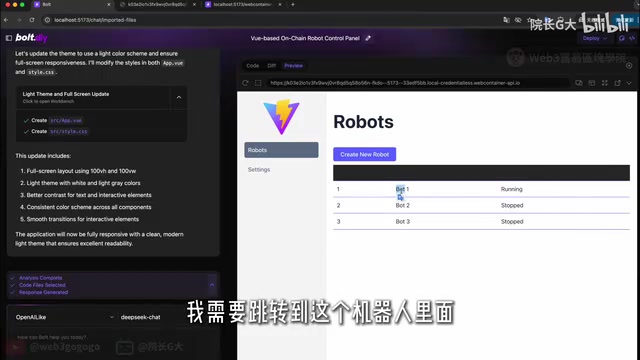
Task: Select the Preview view tab
Action: click(x=293, y=66)
